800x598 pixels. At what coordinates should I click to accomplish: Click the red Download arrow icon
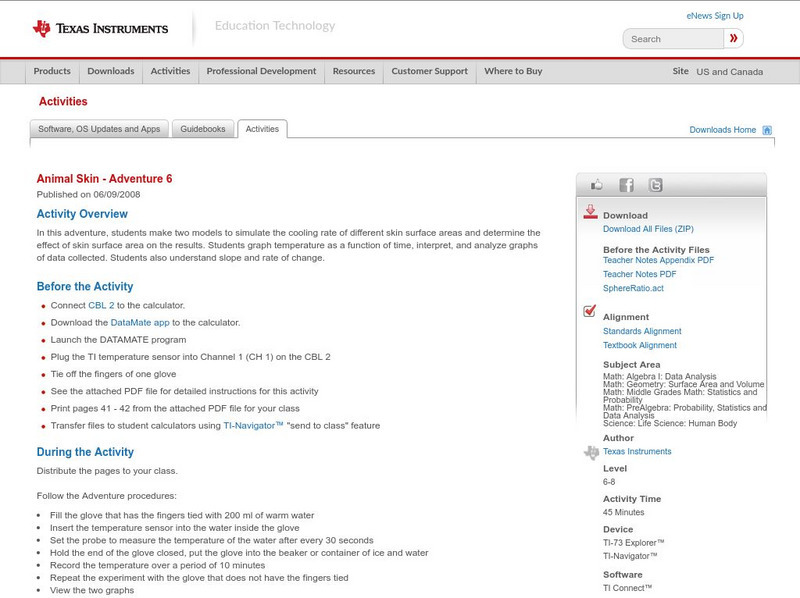592,211
